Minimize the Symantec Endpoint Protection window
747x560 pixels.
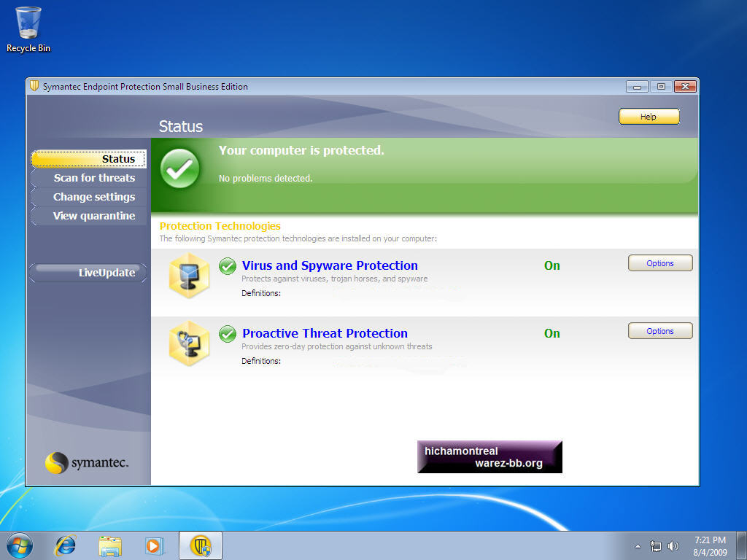(x=637, y=87)
